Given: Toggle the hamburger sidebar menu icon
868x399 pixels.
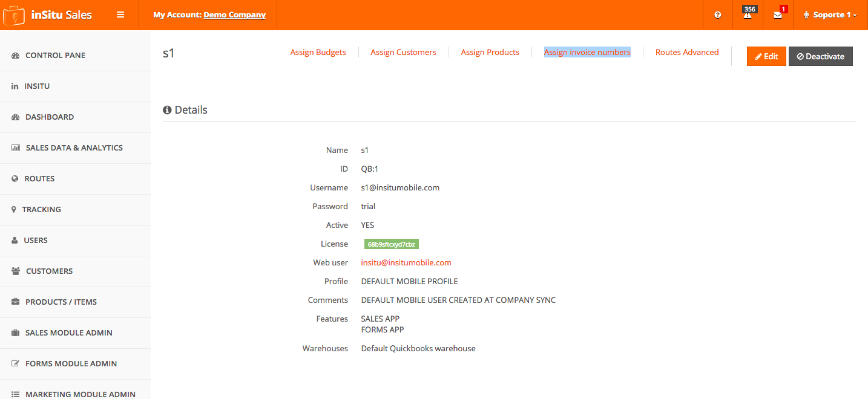Looking at the screenshot, I should coord(120,15).
